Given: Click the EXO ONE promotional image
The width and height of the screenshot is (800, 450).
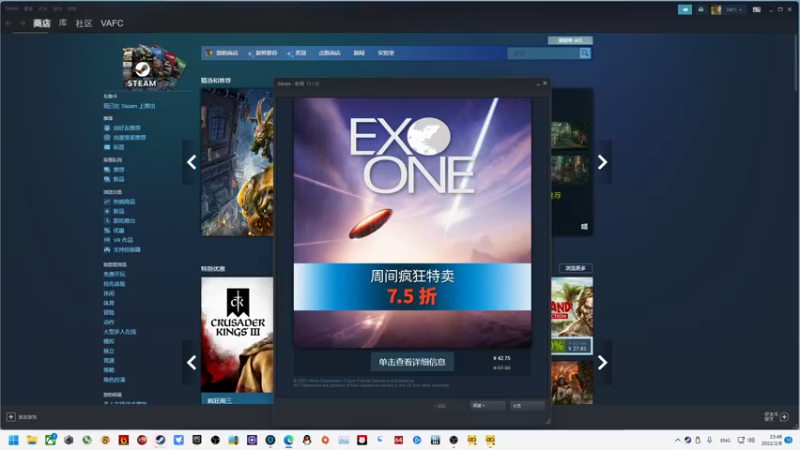Looking at the screenshot, I should click(x=412, y=223).
